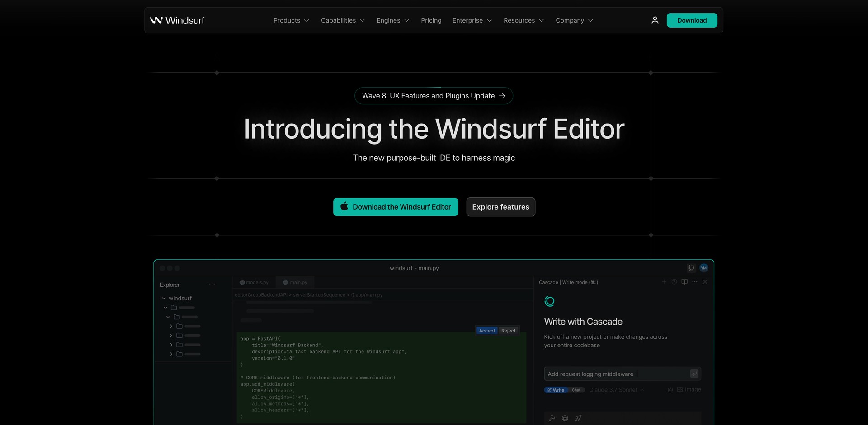Click the hammer tools icon
Screen dimensions: 868x425
point(552,418)
